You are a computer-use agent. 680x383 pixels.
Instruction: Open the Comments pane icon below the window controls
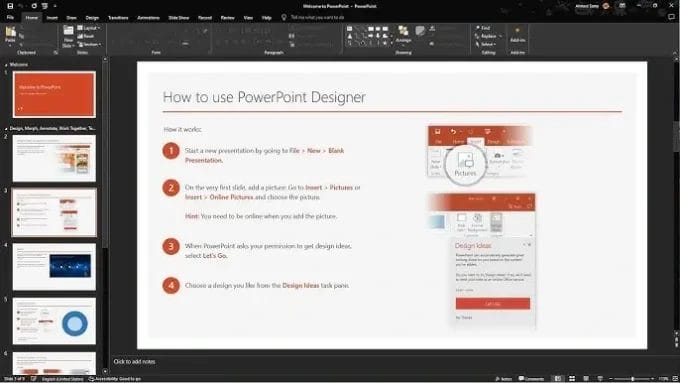coord(672,17)
